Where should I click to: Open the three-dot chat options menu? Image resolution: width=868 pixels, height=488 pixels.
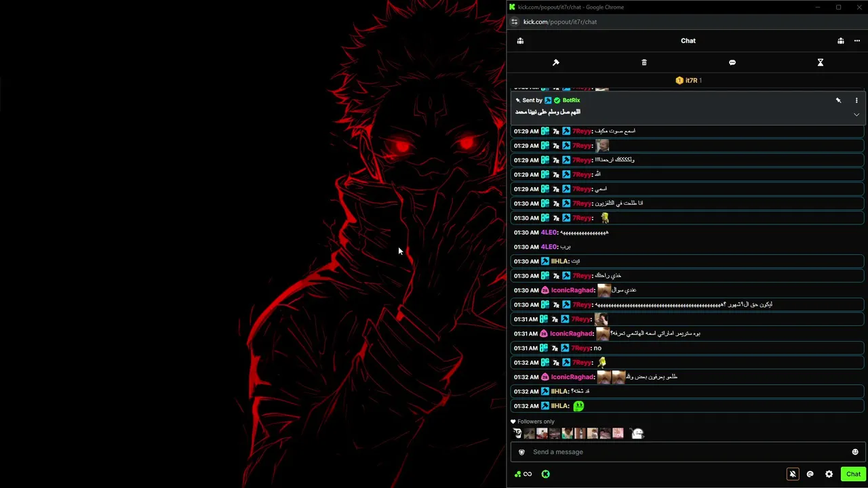pyautogui.click(x=856, y=41)
